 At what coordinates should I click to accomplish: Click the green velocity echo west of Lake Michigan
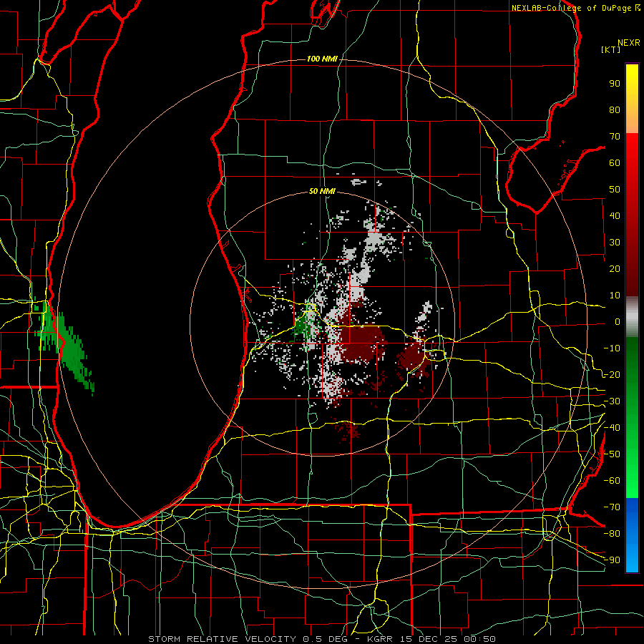click(66, 345)
